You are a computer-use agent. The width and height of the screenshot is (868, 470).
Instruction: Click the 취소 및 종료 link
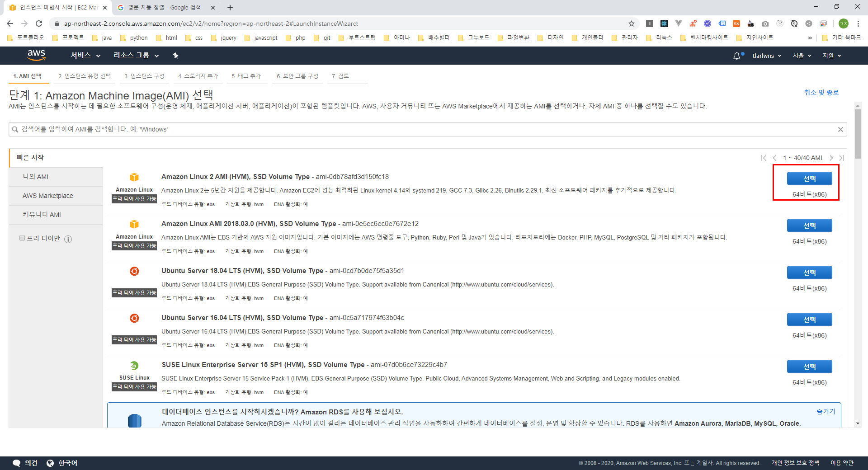tap(821, 92)
